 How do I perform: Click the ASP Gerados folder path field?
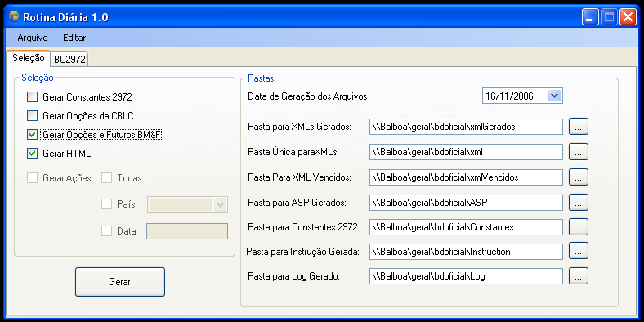coord(466,203)
